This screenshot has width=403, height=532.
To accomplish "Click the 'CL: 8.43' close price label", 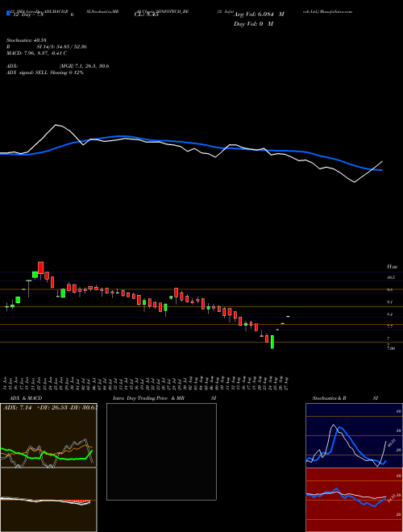I will click(x=147, y=15).
